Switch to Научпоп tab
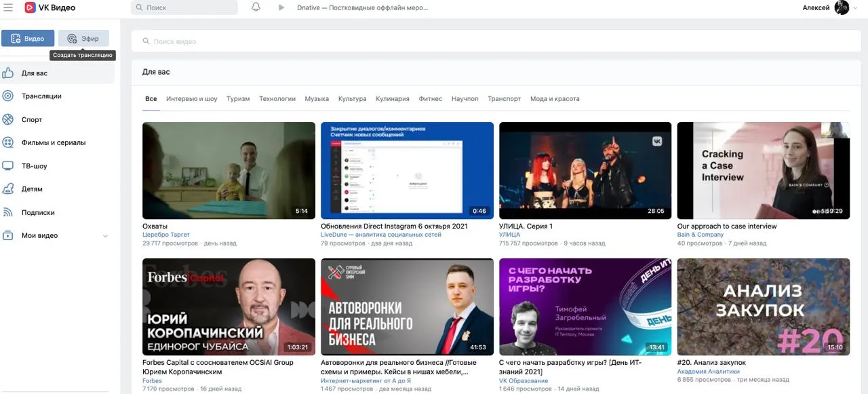This screenshot has width=868, height=394. [x=465, y=99]
